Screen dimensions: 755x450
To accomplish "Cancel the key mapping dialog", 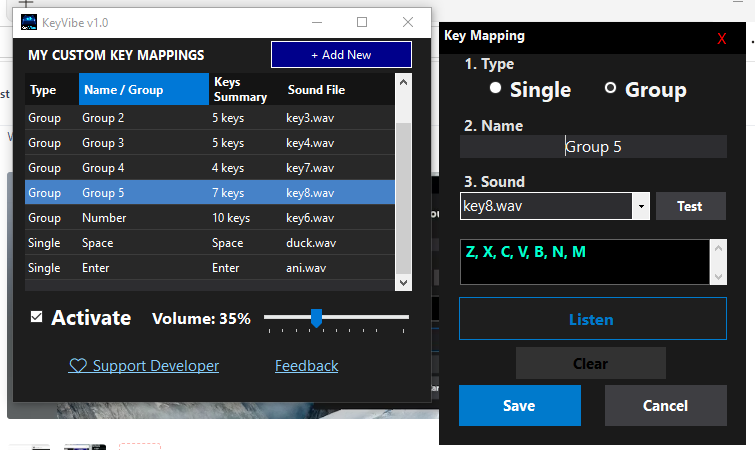I will click(665, 405).
